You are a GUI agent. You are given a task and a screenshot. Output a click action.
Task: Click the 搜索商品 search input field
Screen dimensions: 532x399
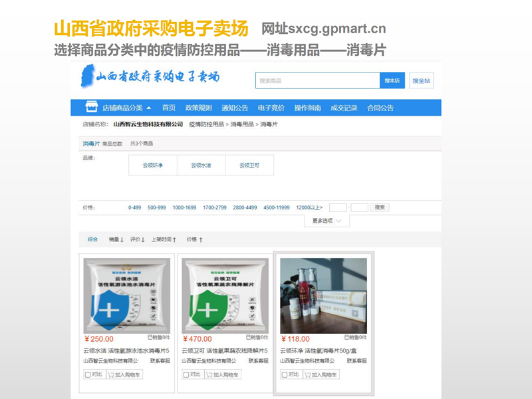click(x=317, y=81)
